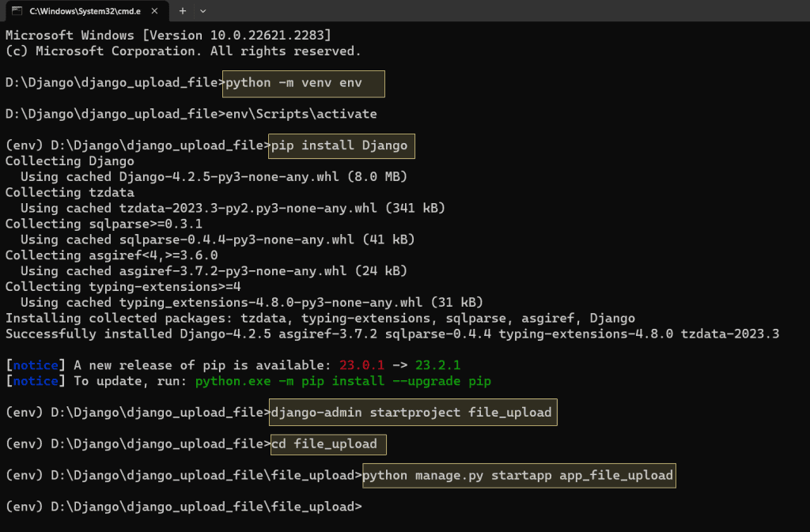Click the first blue 'notice' label

coord(35,364)
